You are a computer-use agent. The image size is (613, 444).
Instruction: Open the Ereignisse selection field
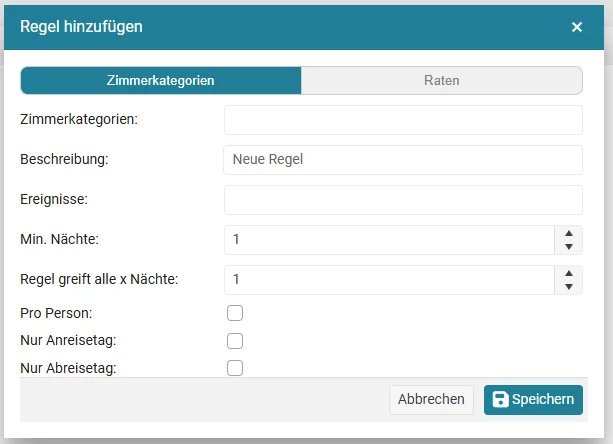click(x=403, y=200)
